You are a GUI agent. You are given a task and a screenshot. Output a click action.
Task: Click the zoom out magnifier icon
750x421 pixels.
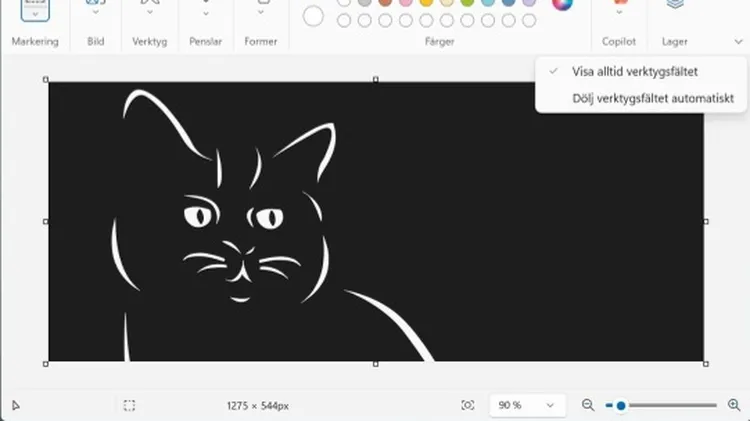(x=588, y=405)
